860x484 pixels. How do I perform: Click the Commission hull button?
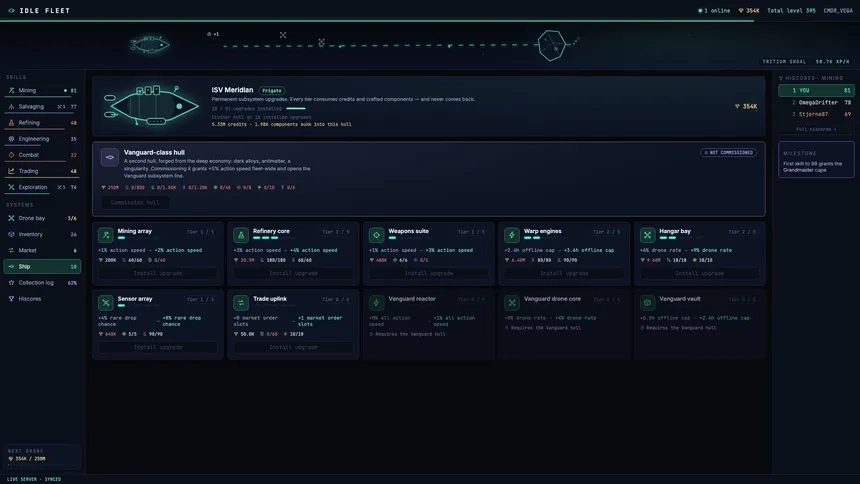pyautogui.click(x=135, y=202)
